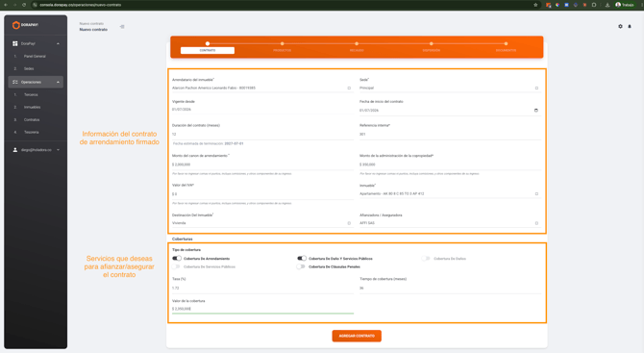Click the Tasa (%) field
644x353 pixels.
point(262,288)
